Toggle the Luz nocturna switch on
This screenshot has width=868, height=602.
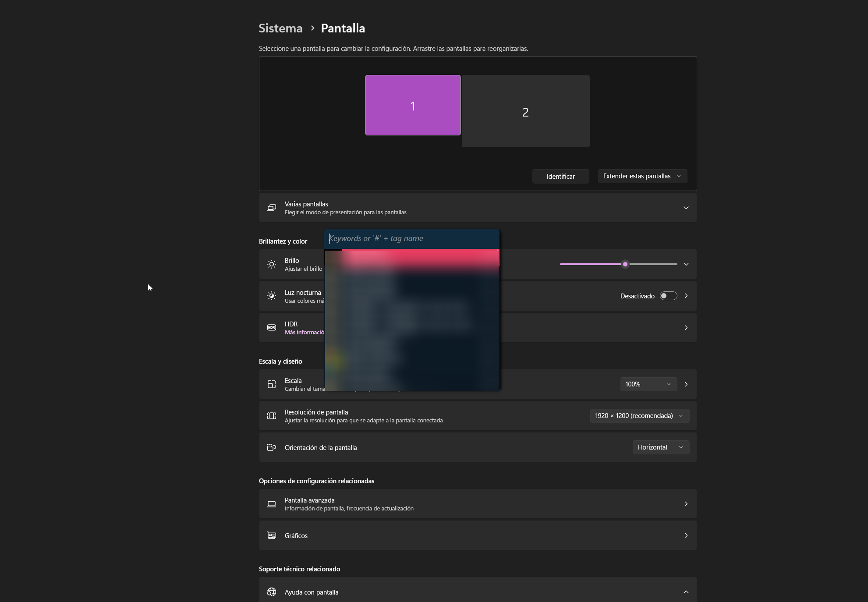668,296
